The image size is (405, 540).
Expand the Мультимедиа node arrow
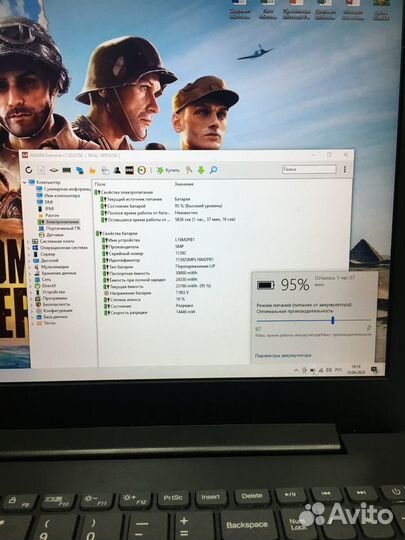coord(29,267)
